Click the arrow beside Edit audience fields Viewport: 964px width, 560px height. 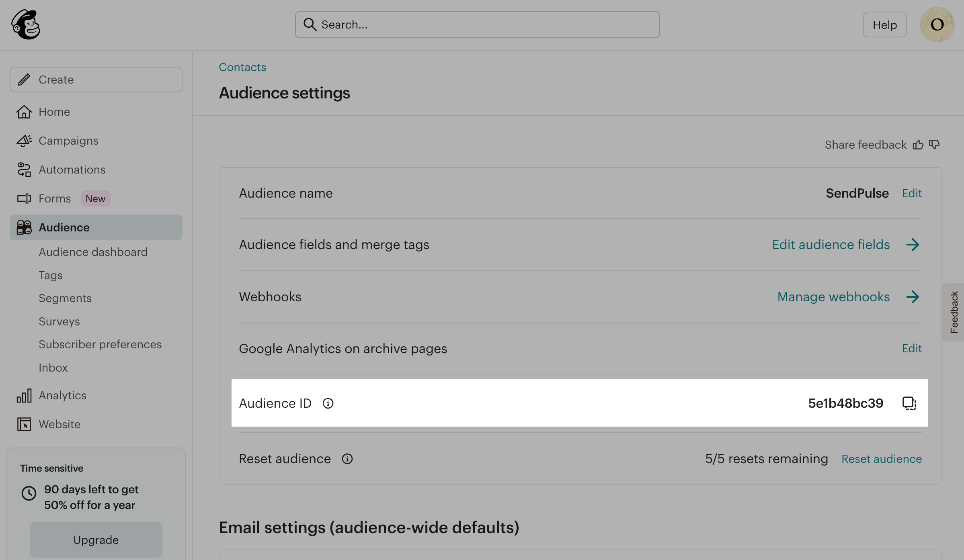[913, 245]
